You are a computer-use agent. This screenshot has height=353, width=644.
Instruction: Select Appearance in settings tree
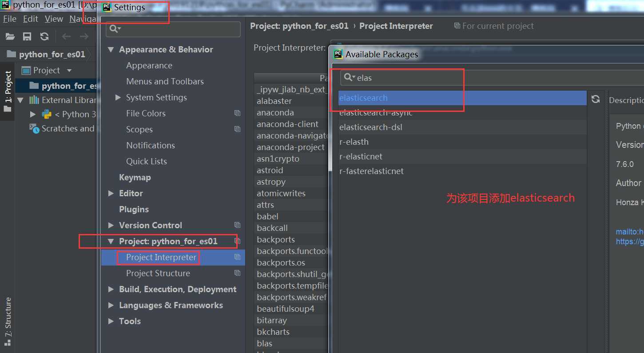149,65
